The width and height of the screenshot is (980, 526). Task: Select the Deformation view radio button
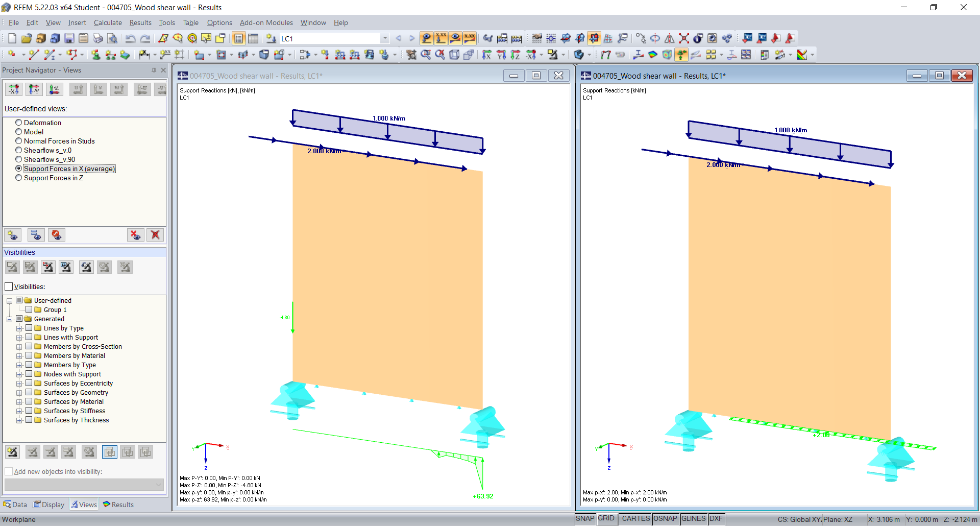click(19, 123)
